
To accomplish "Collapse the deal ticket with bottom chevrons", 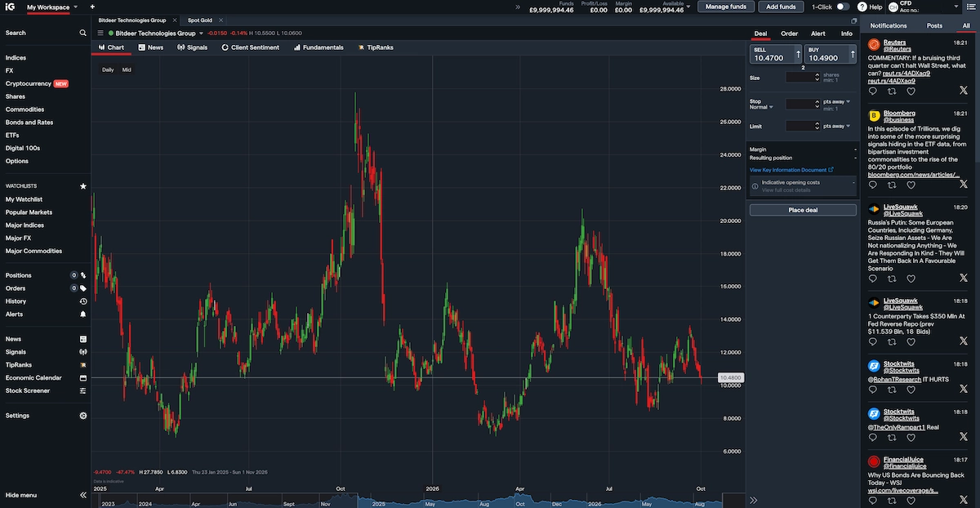I will (x=753, y=500).
